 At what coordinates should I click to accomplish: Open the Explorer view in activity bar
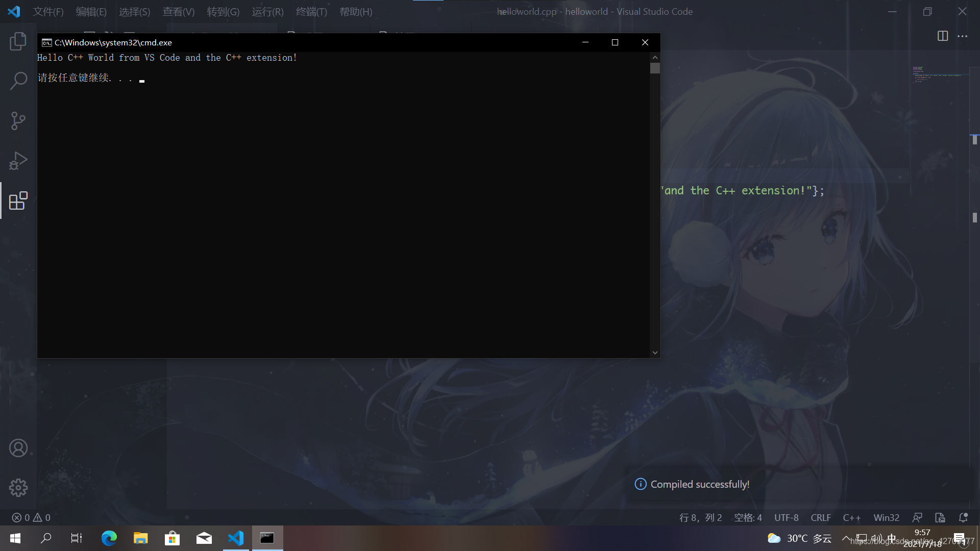pyautogui.click(x=18, y=41)
